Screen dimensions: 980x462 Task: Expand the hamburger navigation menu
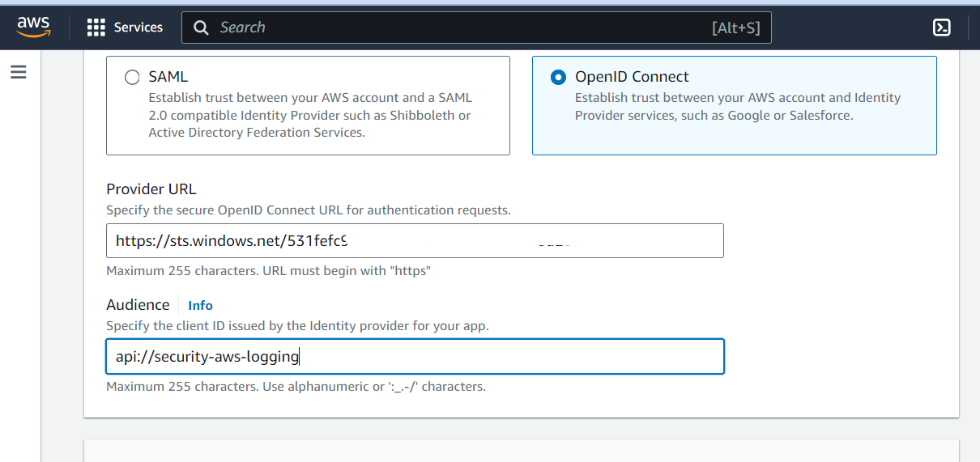coord(19,72)
